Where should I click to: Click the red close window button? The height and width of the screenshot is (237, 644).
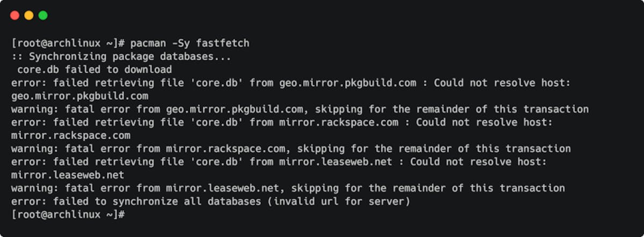14,16
